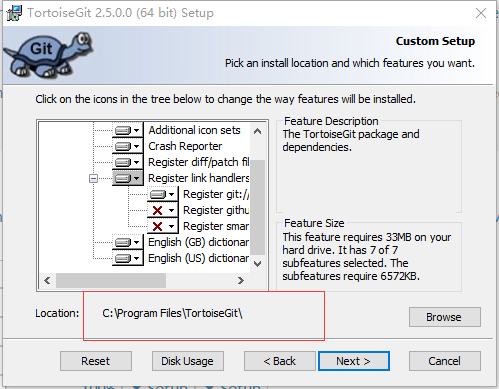
Task: Select Register link handlers label
Action: [199, 178]
